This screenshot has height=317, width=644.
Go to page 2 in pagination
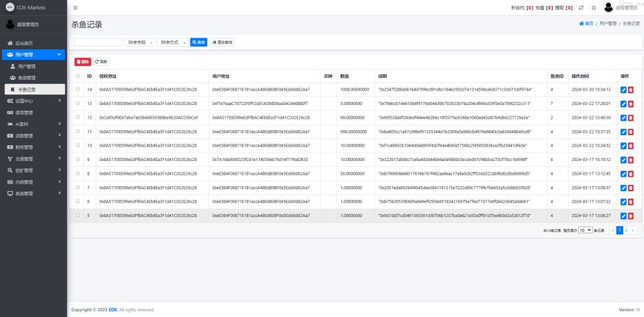[x=626, y=231]
